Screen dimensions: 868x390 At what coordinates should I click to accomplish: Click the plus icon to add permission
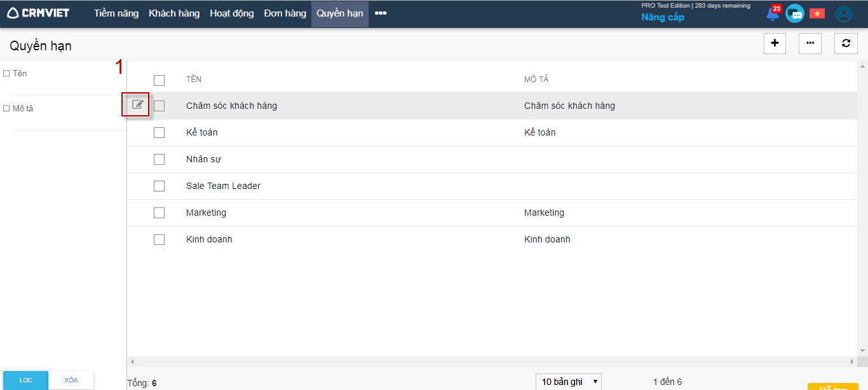(x=775, y=43)
